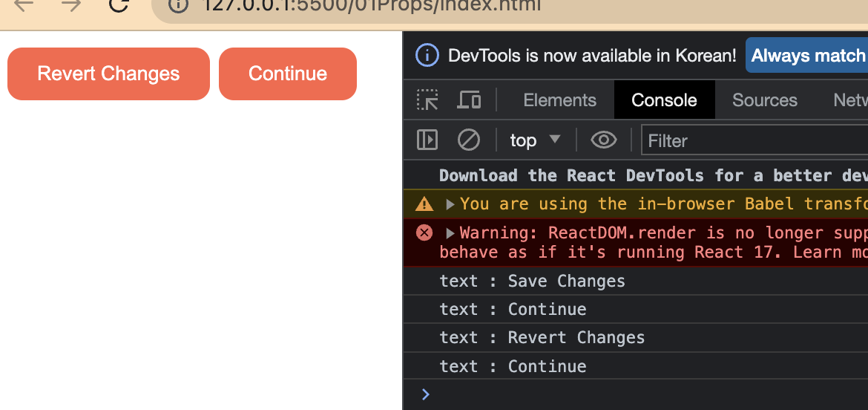Screen dimensions: 868x410
Task: Switch to the Elements tab
Action: (559, 100)
